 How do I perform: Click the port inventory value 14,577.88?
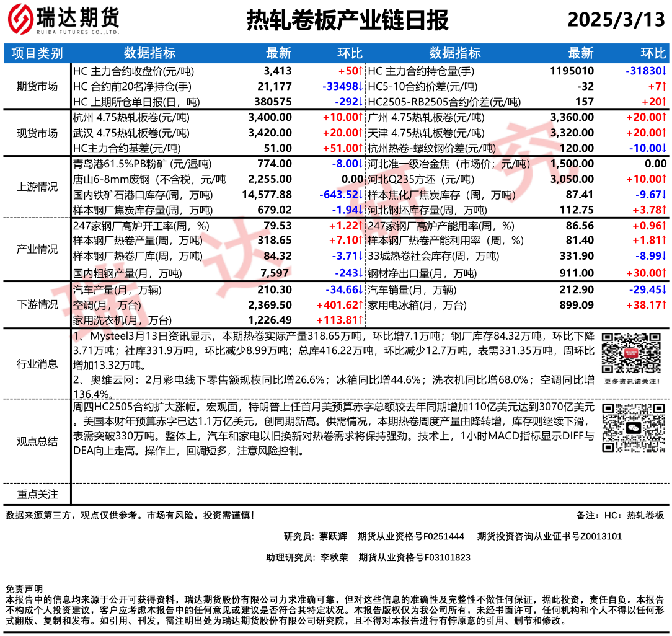click(x=267, y=195)
